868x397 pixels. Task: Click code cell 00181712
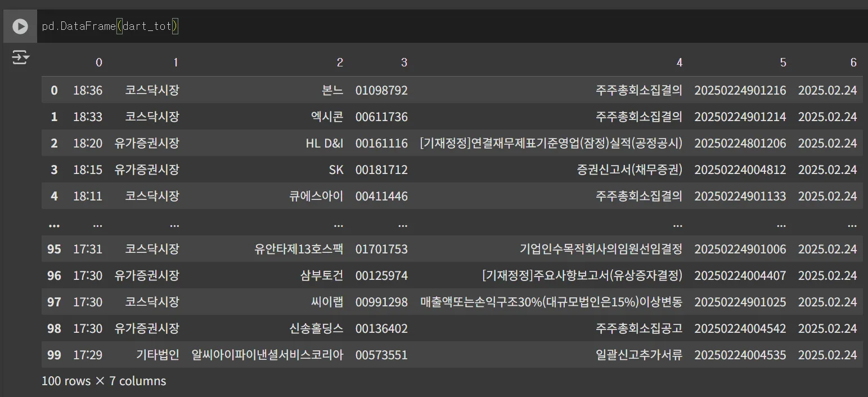[381, 169]
